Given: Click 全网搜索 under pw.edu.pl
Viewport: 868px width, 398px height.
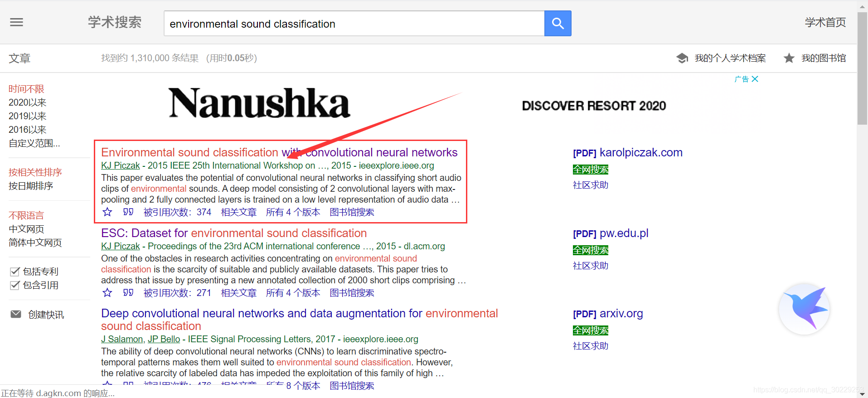Looking at the screenshot, I should click(591, 250).
